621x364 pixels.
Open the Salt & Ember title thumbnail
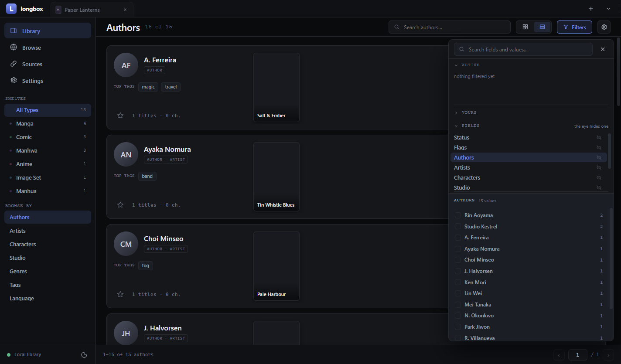pos(276,87)
